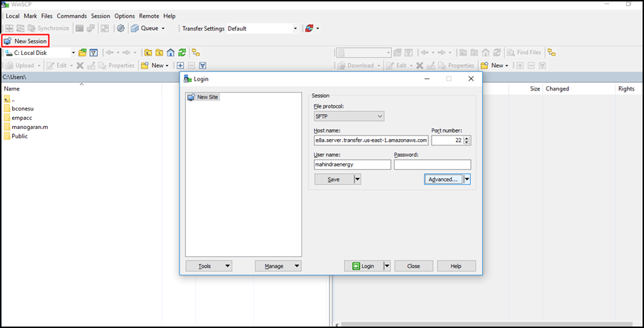Click the Close button in Login dialog
Screen dimensions: 644x328
coord(414,266)
